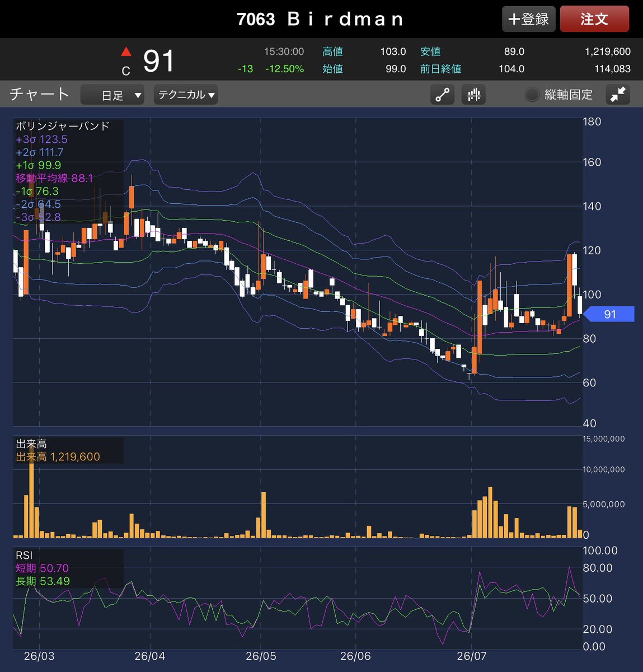Collapse the chart with the shrink arrows icon
The height and width of the screenshot is (672, 643).
pos(618,95)
